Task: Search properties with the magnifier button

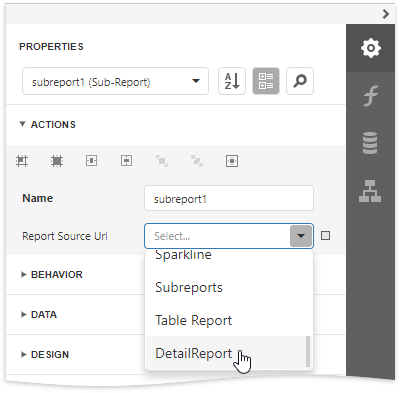Action: pos(300,81)
